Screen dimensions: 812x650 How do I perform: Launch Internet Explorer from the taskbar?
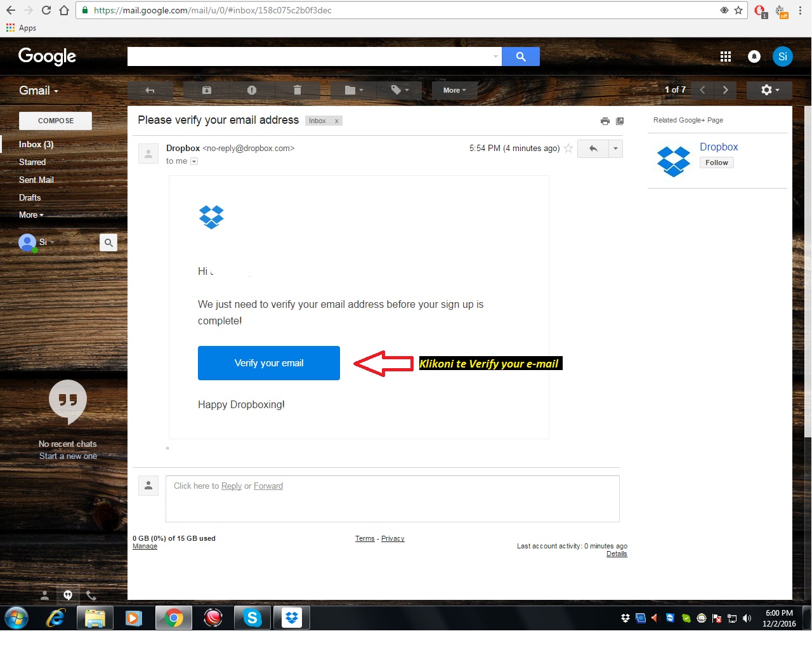click(56, 618)
